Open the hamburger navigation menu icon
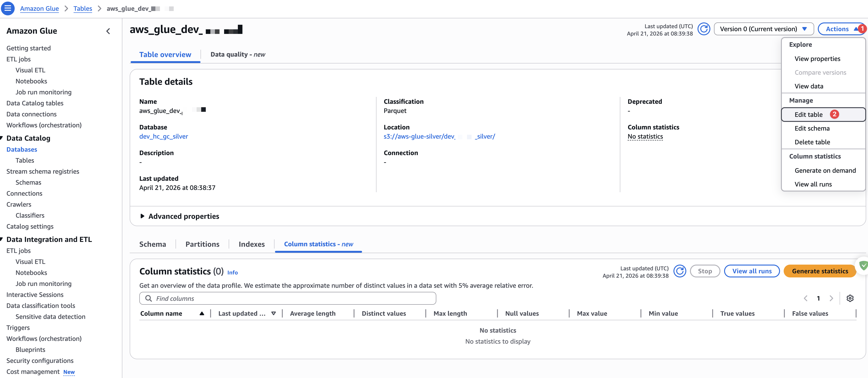The height and width of the screenshot is (378, 868). tap(8, 8)
